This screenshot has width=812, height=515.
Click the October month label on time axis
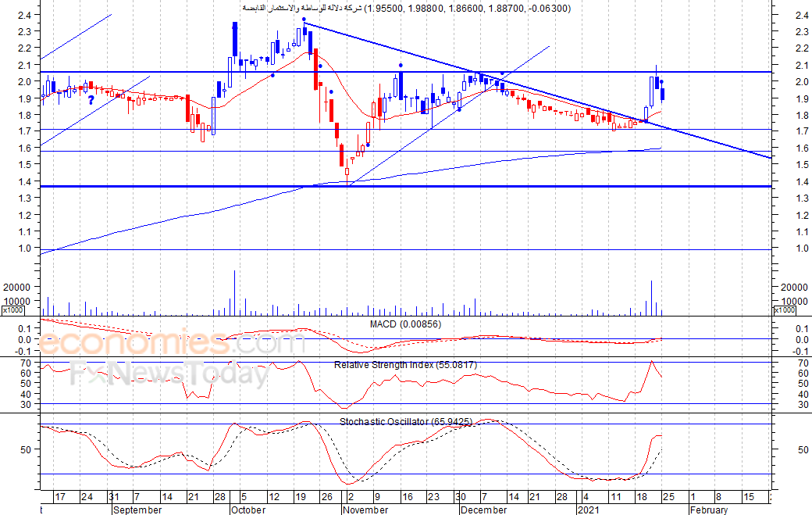coord(248,510)
